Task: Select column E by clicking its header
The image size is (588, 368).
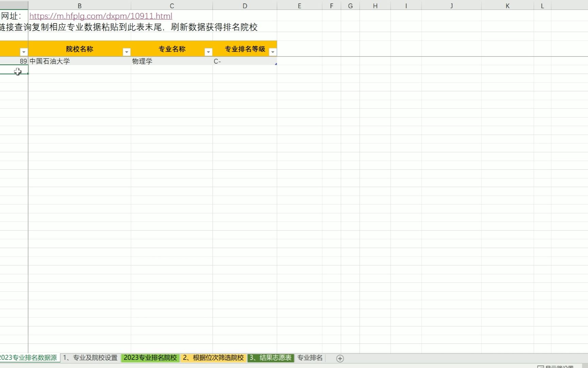Action: coord(299,5)
